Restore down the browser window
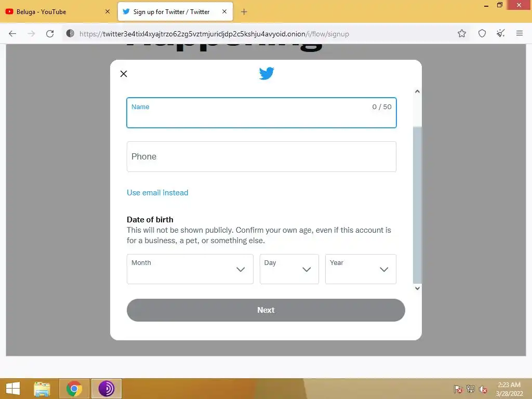Image resolution: width=532 pixels, height=399 pixels. [x=500, y=5]
